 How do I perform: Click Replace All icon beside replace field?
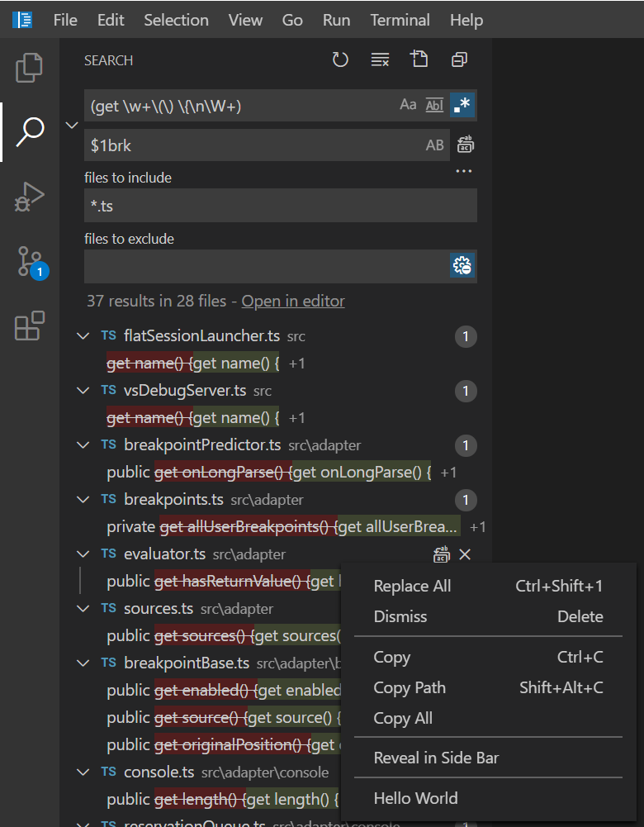pos(466,145)
